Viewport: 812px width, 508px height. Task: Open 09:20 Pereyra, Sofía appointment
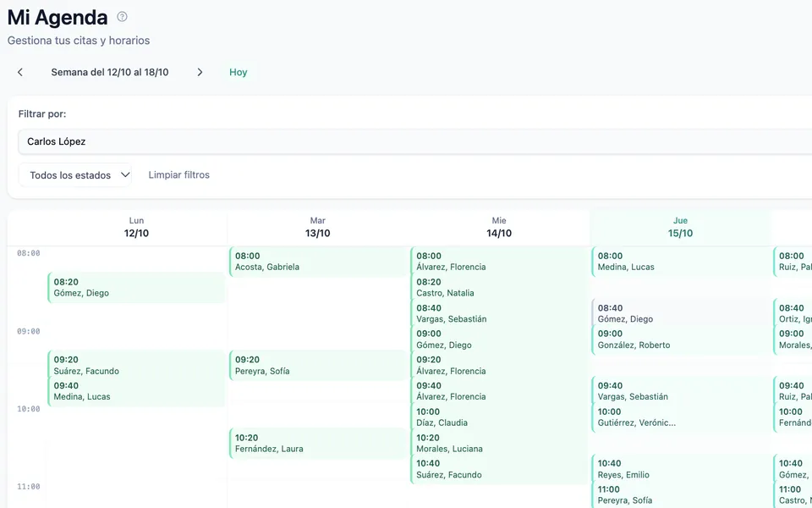[318, 366]
